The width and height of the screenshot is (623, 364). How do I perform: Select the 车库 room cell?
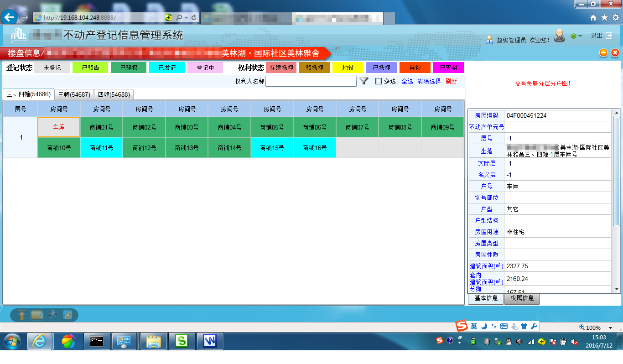click(x=59, y=127)
